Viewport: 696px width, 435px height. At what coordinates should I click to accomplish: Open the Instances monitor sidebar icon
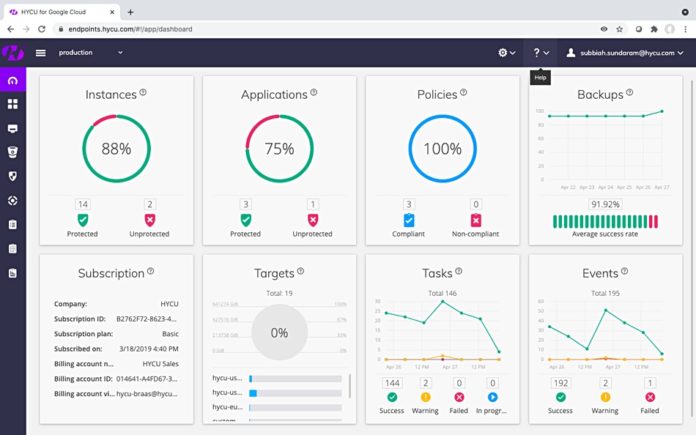click(x=13, y=128)
